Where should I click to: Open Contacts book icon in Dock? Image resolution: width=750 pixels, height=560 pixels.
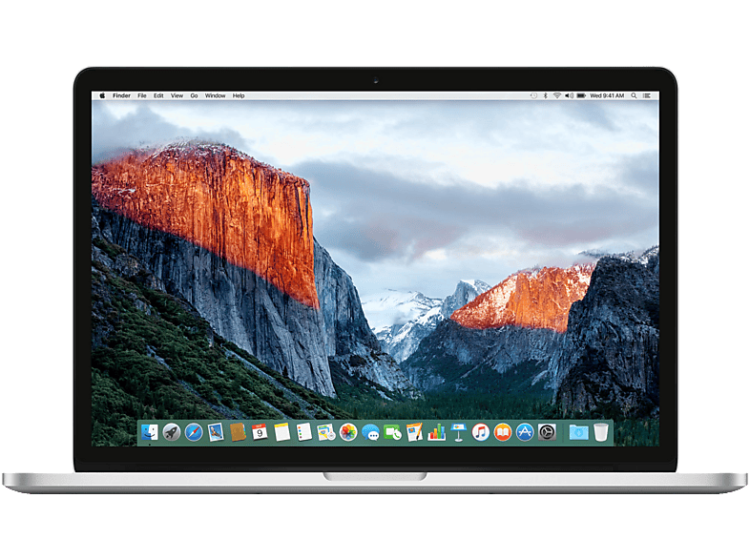238,432
